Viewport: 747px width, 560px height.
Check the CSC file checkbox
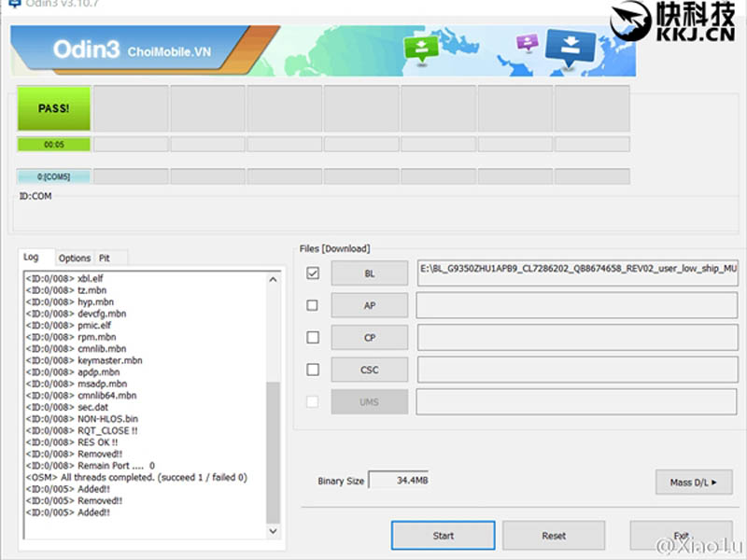click(x=313, y=370)
